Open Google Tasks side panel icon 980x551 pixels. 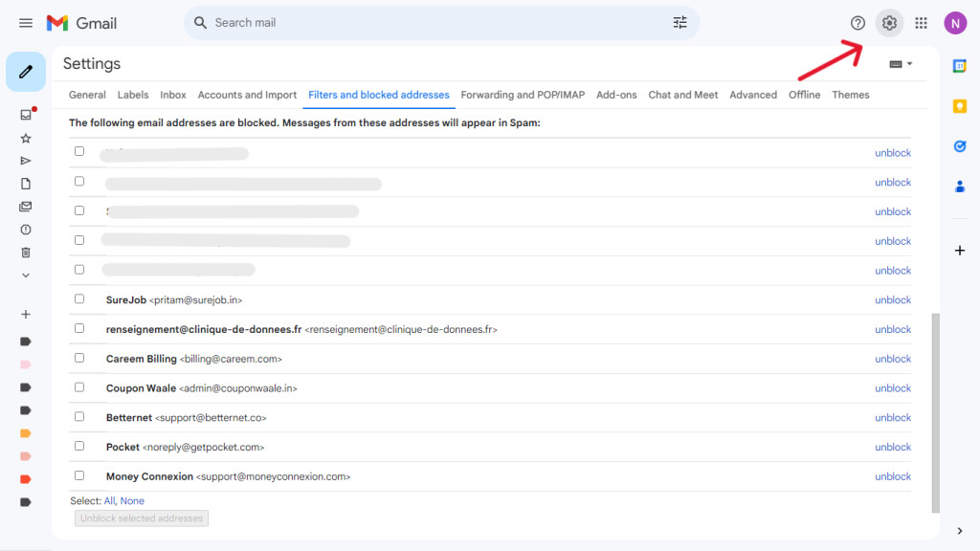click(x=959, y=146)
